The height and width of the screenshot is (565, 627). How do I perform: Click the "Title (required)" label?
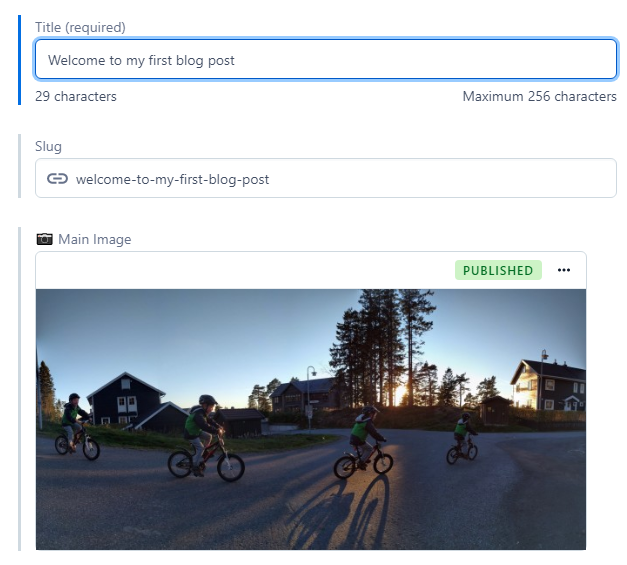(x=80, y=27)
